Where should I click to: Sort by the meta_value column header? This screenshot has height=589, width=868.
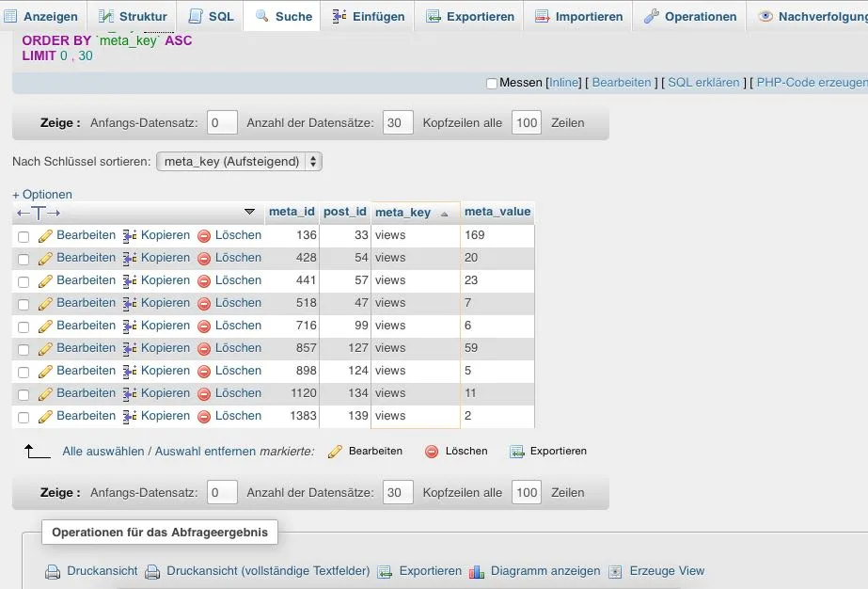pyautogui.click(x=497, y=212)
